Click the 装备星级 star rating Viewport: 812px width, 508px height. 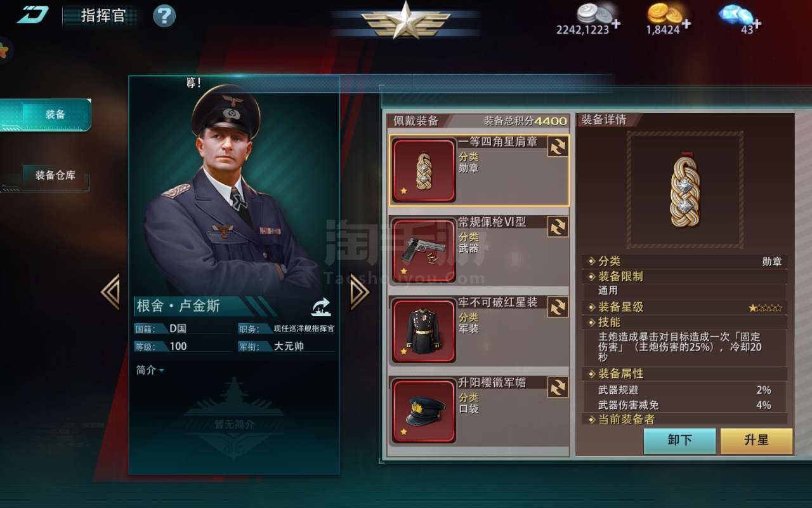pyautogui.click(x=765, y=308)
